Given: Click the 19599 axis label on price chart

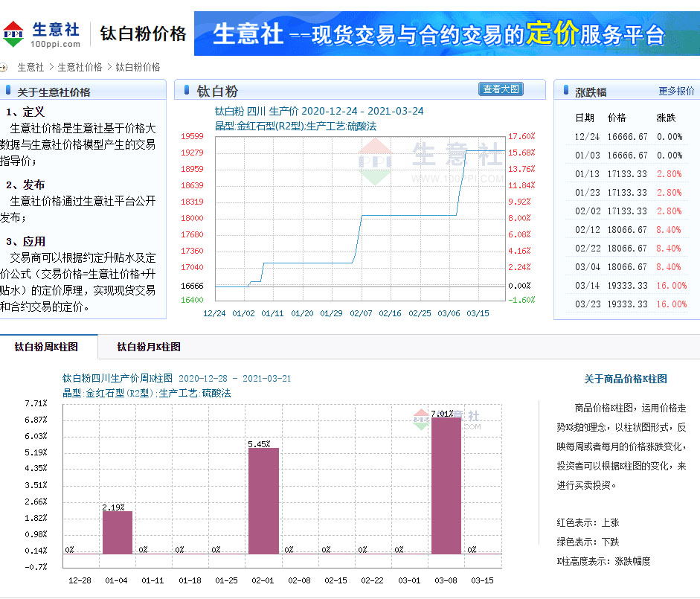Looking at the screenshot, I should (x=192, y=136).
